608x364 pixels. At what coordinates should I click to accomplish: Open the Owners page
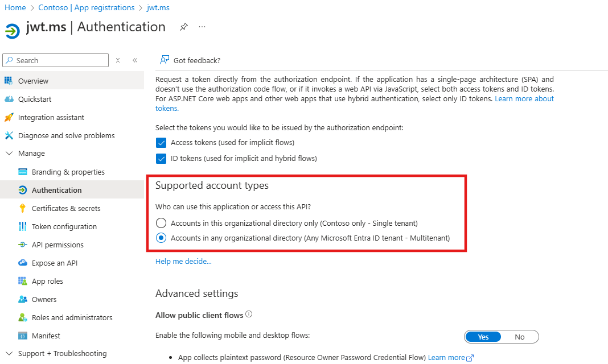[72, 299]
